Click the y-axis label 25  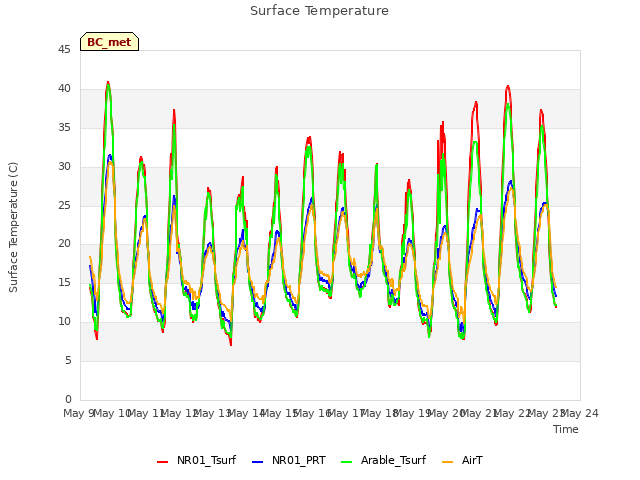[x=64, y=205]
